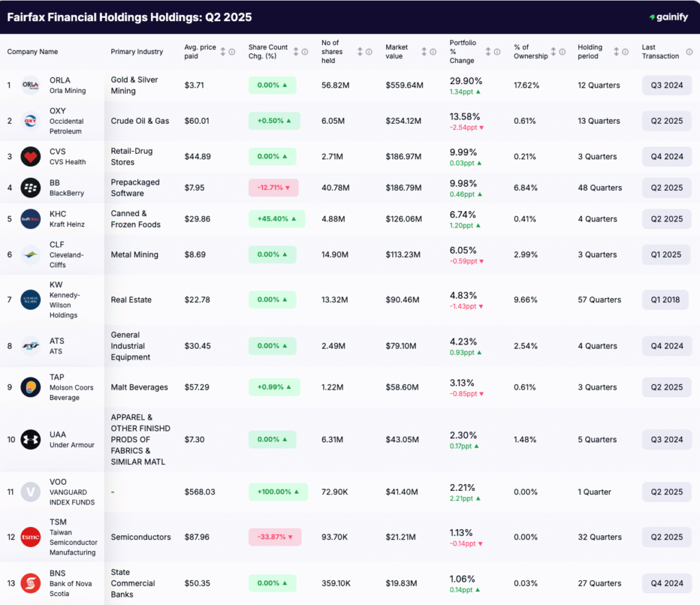Sort by % of Ownership arrows
The image size is (700, 605).
coord(552,52)
